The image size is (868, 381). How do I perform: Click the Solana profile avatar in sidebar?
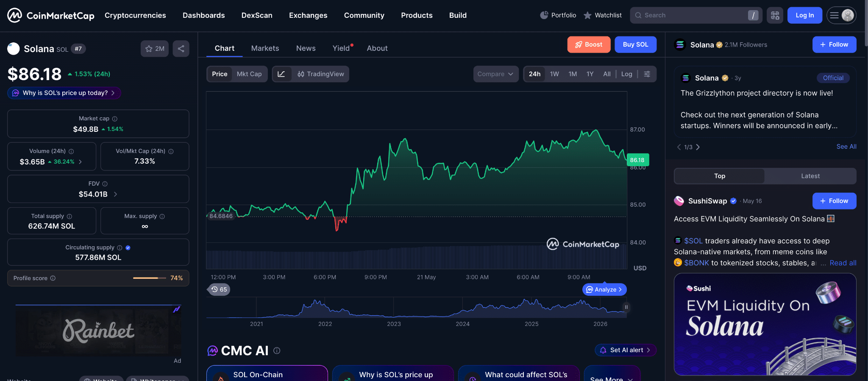click(x=680, y=44)
